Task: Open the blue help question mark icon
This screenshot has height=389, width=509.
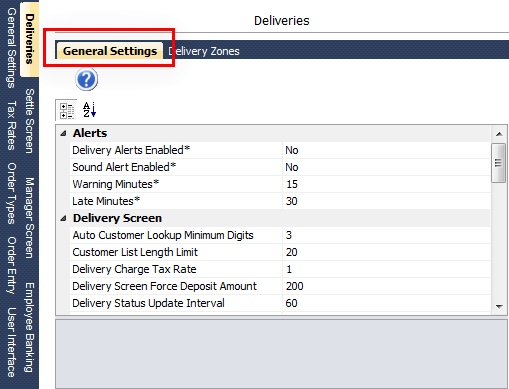Action: pyautogui.click(x=86, y=79)
